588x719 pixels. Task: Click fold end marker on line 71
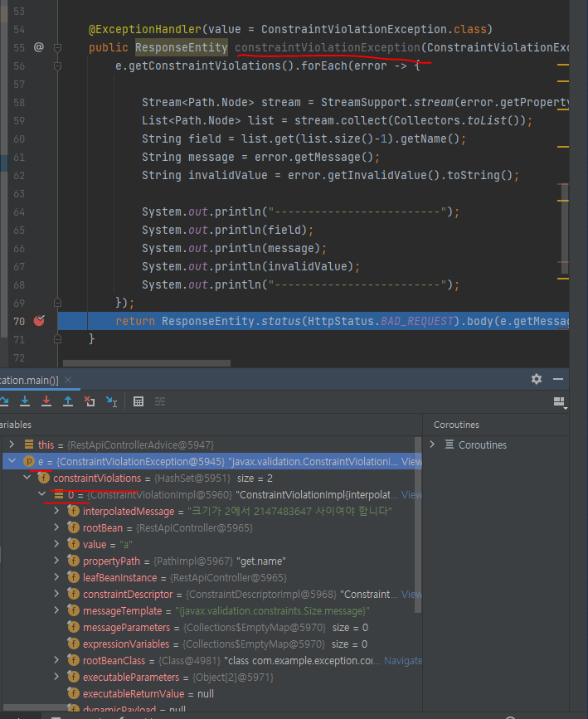[58, 339]
